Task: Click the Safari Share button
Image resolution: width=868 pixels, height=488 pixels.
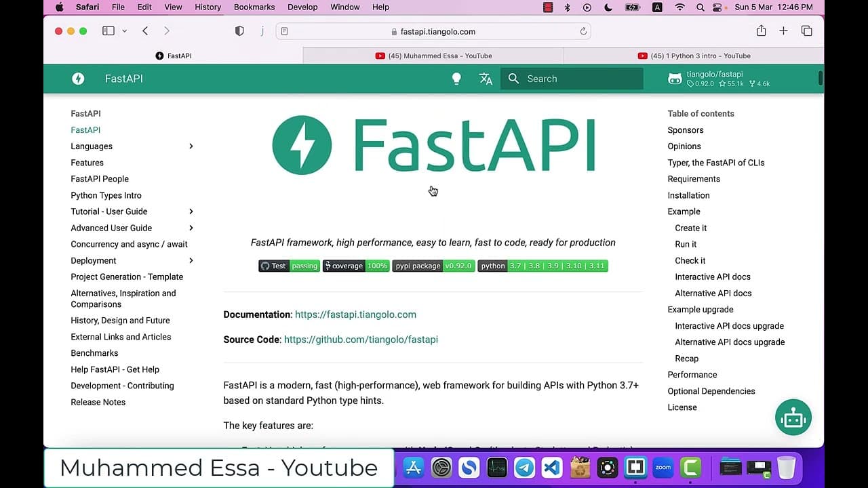Action: pyautogui.click(x=761, y=30)
